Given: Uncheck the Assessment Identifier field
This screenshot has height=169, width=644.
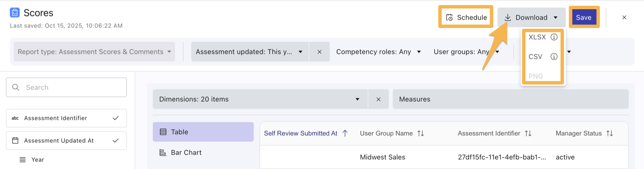Looking at the screenshot, I should pos(116,118).
